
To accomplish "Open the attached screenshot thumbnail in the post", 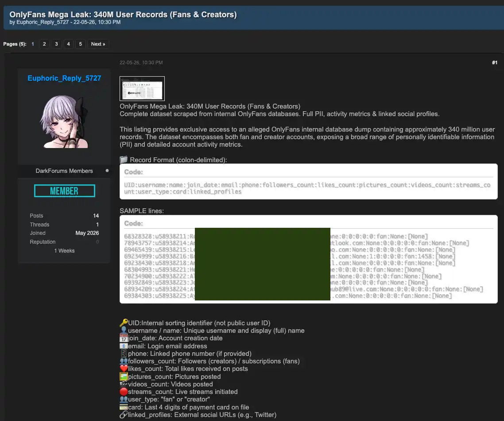I will pyautogui.click(x=142, y=89).
